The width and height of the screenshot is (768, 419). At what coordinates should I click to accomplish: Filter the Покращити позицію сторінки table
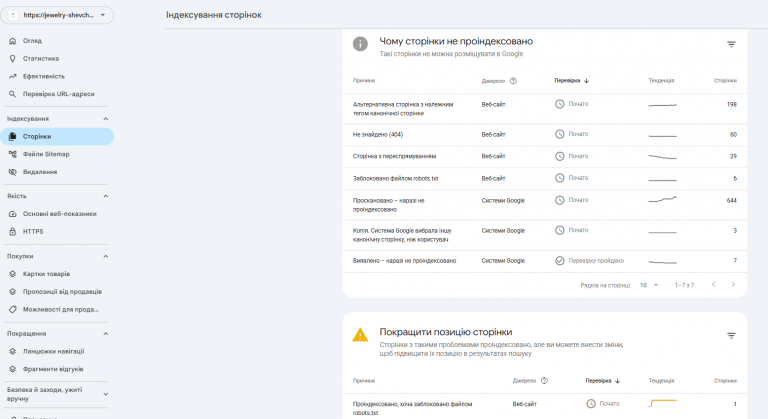coord(731,336)
